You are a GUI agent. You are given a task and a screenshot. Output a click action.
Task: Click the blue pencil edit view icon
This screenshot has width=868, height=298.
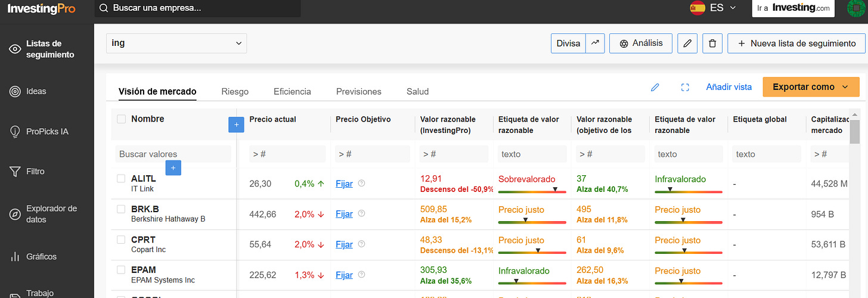click(x=655, y=87)
